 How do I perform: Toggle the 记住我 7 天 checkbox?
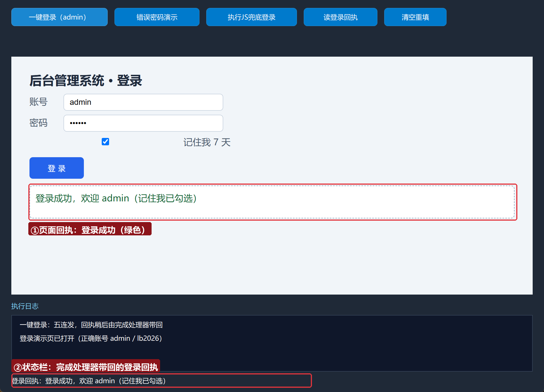(x=105, y=142)
